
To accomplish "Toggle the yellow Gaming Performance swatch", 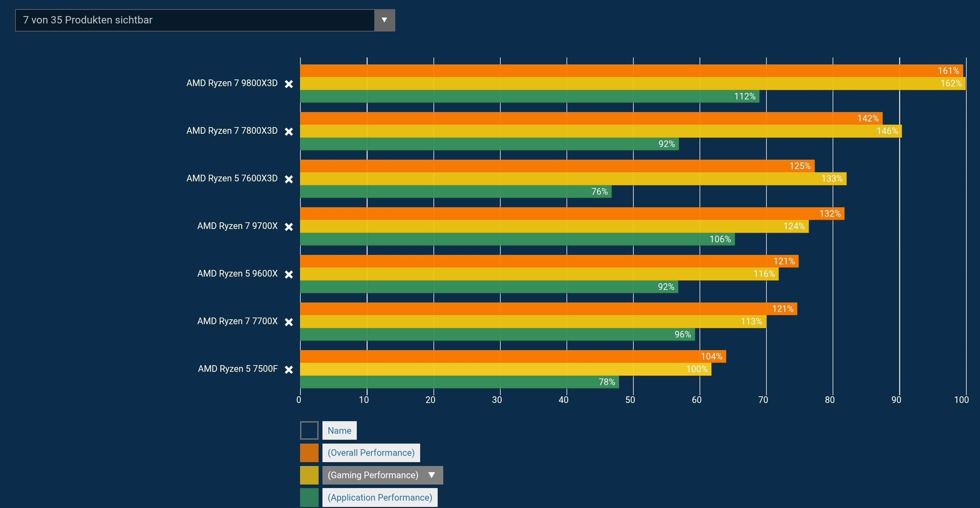I will click(309, 475).
